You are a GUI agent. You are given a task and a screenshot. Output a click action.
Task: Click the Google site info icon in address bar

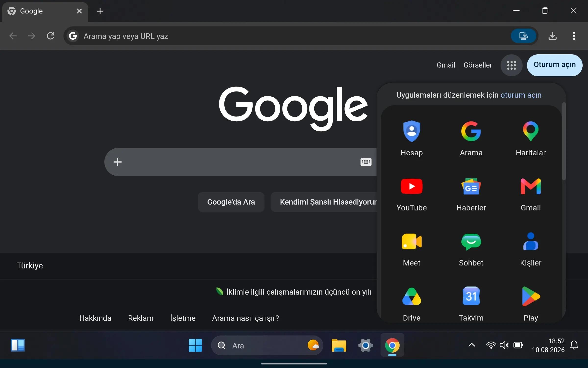point(73,36)
